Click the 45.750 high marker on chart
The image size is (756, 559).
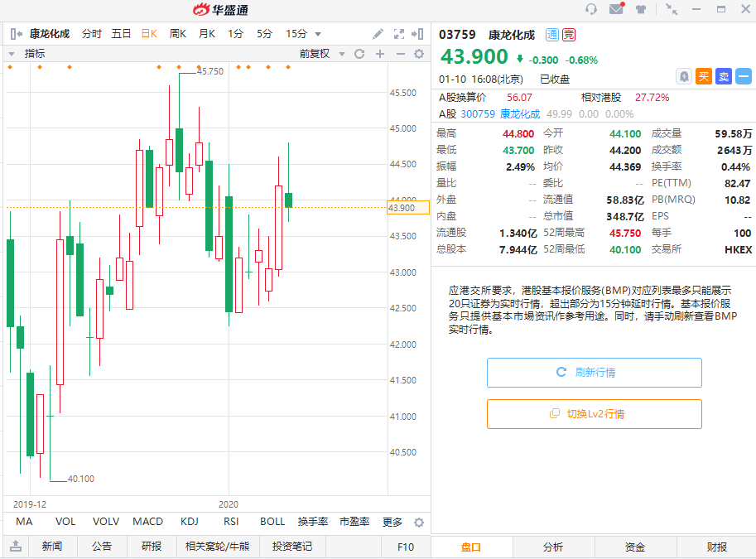209,71
